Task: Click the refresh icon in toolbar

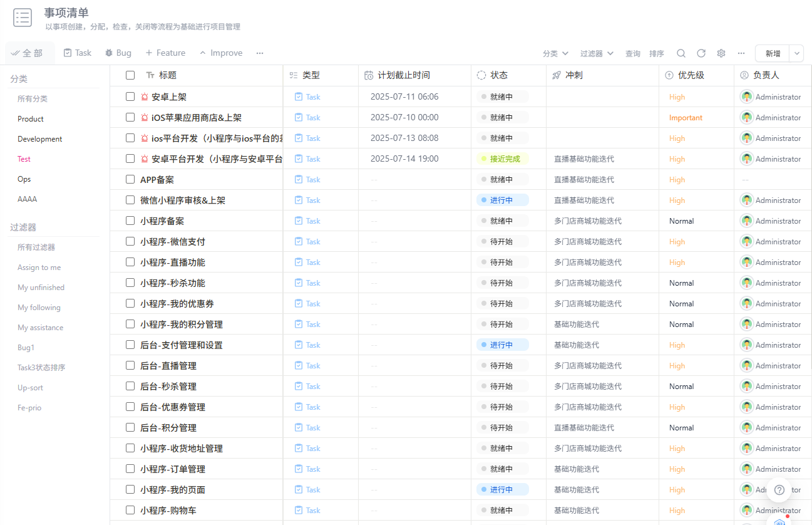Action: 701,53
